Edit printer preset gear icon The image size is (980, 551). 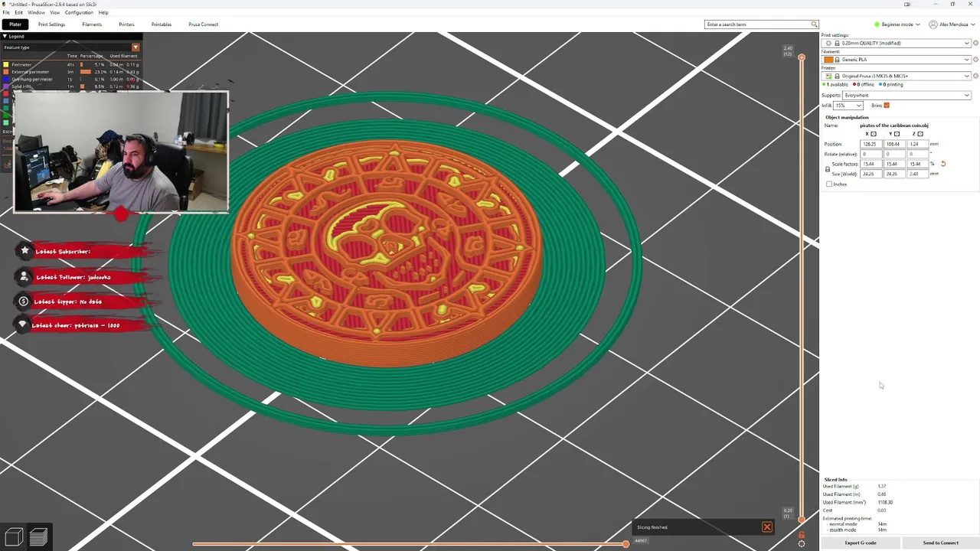[975, 76]
